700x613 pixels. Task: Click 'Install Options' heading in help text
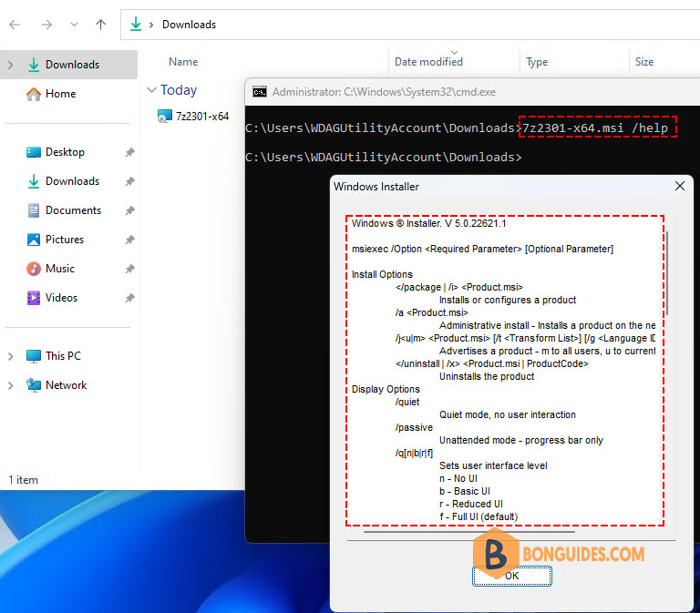pyautogui.click(x=382, y=274)
